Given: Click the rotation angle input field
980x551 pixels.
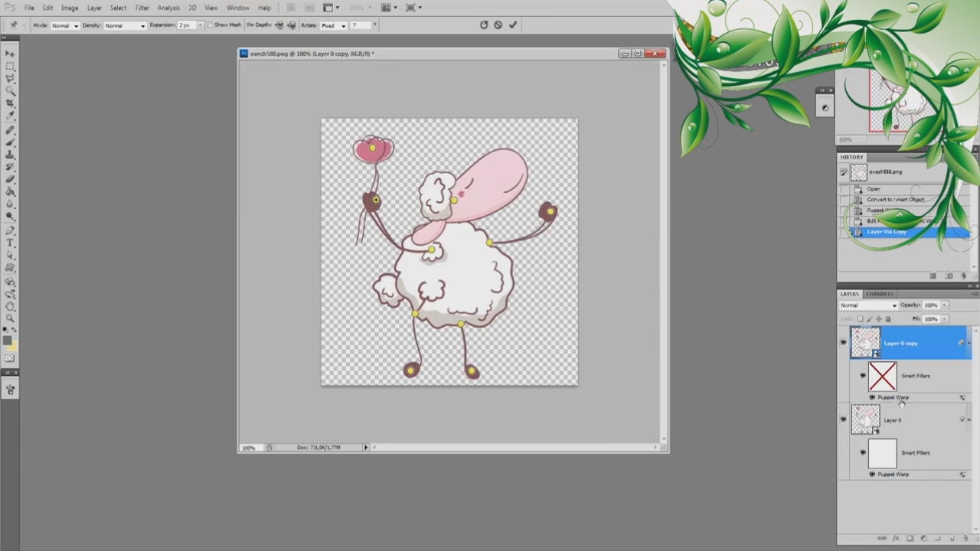Looking at the screenshot, I should (x=361, y=25).
